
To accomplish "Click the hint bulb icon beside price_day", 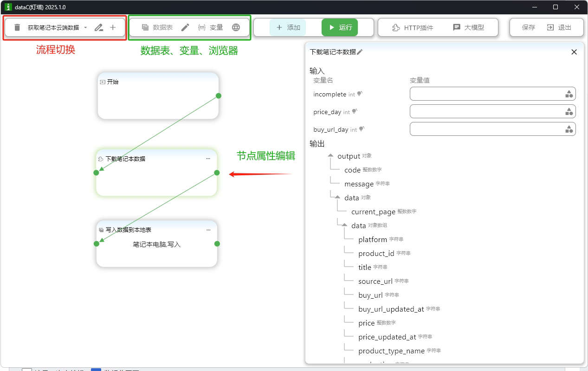I will point(355,112).
